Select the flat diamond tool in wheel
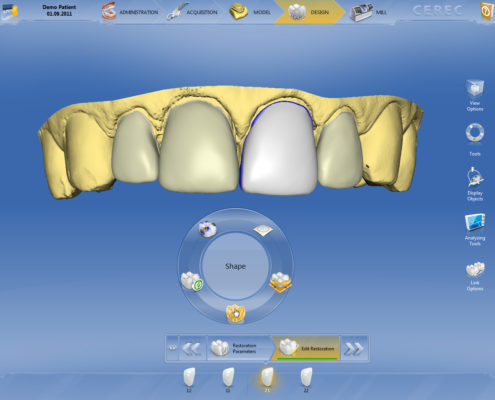This screenshot has width=495, height=400. click(263, 230)
